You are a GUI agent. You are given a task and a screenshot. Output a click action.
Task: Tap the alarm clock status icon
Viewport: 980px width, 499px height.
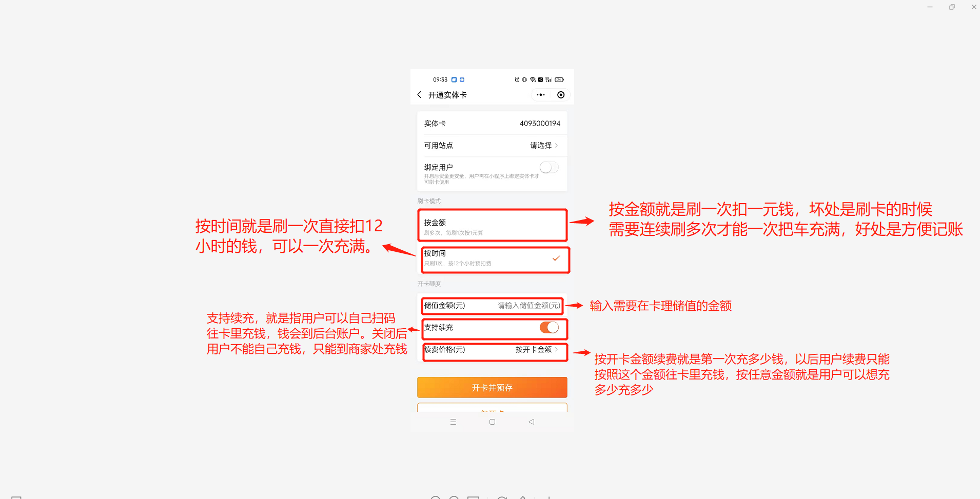click(x=517, y=79)
